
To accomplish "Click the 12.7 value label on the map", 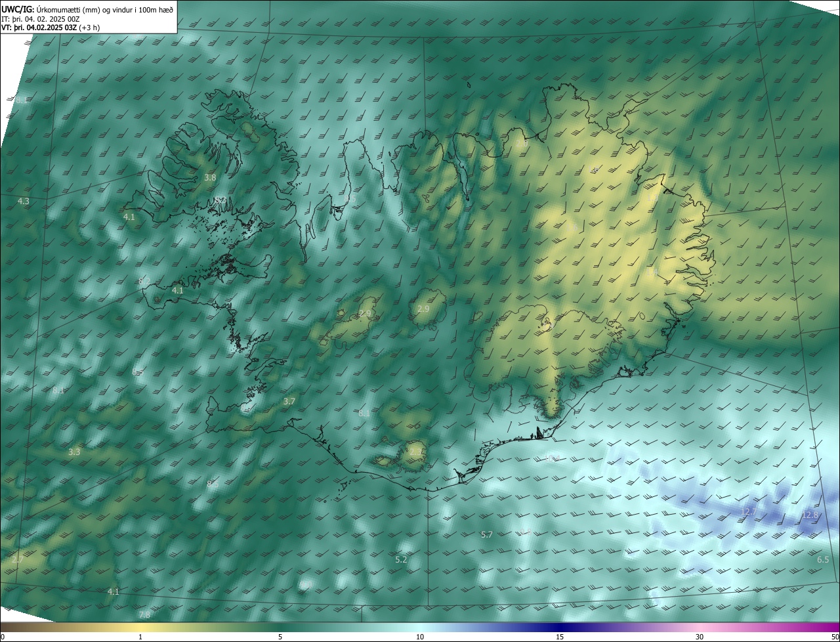I will tap(748, 511).
